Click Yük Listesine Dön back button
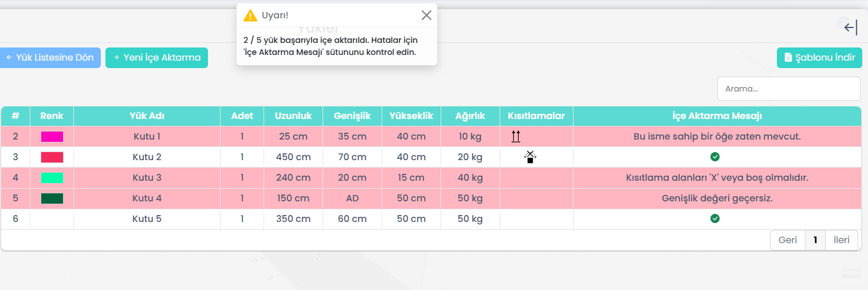868x290 pixels. pos(50,58)
